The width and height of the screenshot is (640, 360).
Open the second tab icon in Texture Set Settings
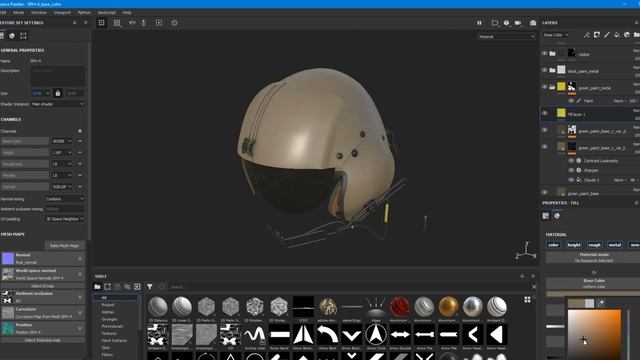point(12,36)
